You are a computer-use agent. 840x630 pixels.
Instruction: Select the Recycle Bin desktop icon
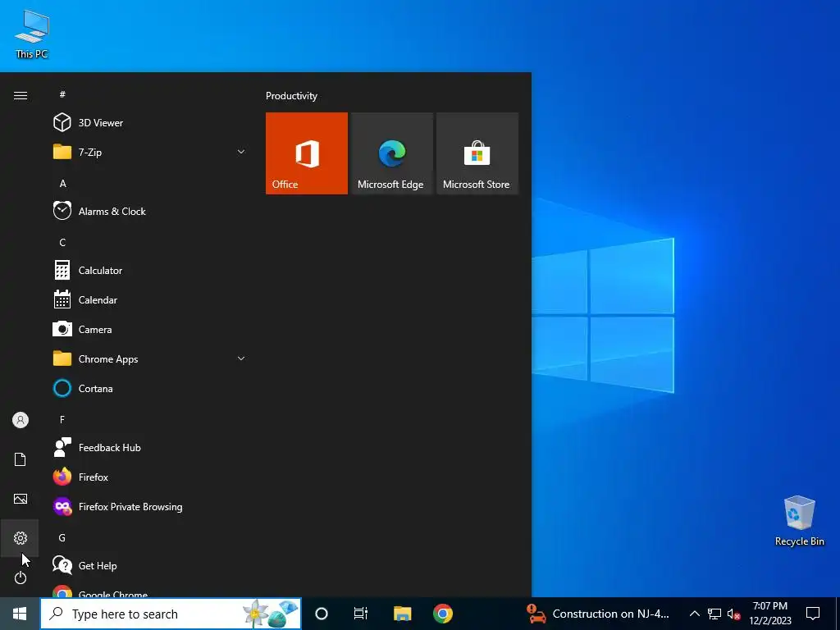tap(799, 521)
